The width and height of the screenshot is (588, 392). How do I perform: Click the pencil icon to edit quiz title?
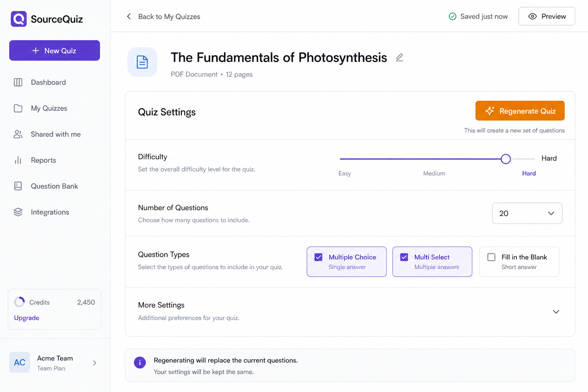[x=400, y=57]
